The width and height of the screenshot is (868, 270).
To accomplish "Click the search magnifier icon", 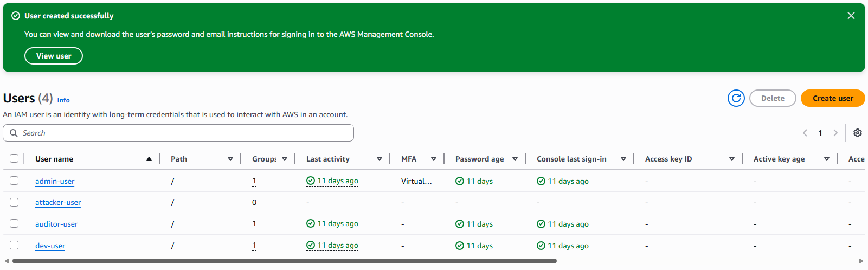I will pyautogui.click(x=14, y=133).
